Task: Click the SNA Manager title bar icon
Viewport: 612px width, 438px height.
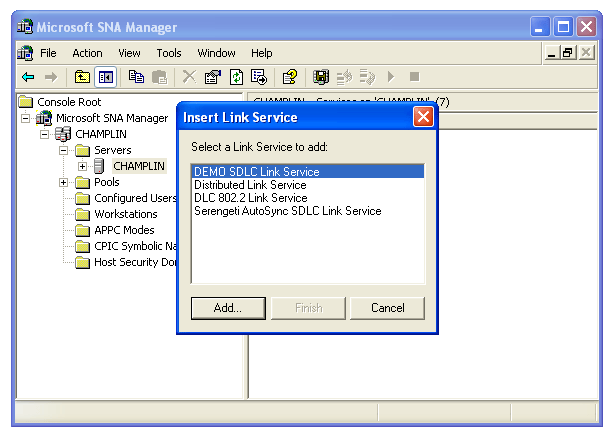Action: click(x=25, y=27)
